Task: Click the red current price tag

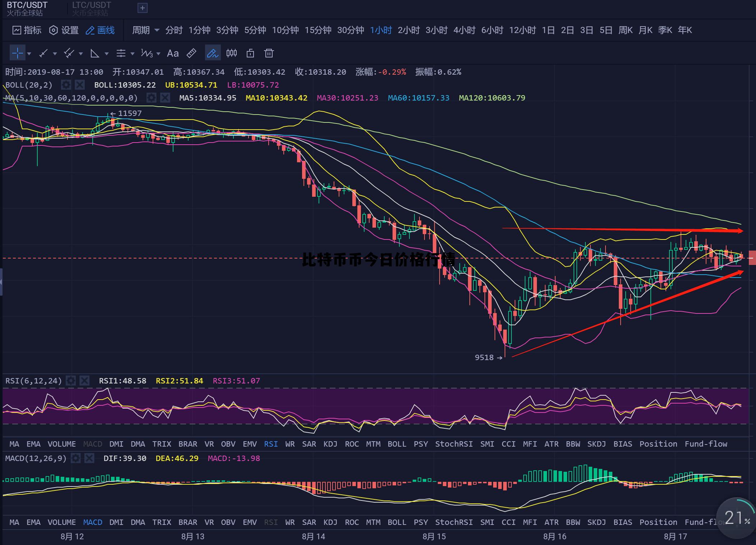Action: 752,258
